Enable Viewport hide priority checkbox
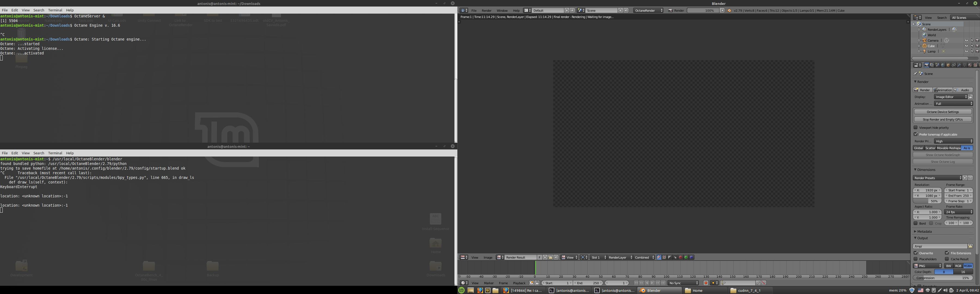 [x=916, y=128]
